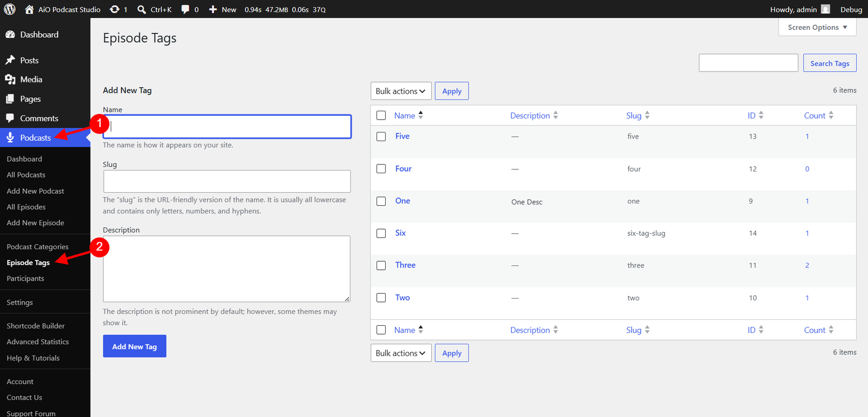Screen dimensions: 868x417
Task: Toggle the select-all checkbox in table header
Action: click(381, 116)
